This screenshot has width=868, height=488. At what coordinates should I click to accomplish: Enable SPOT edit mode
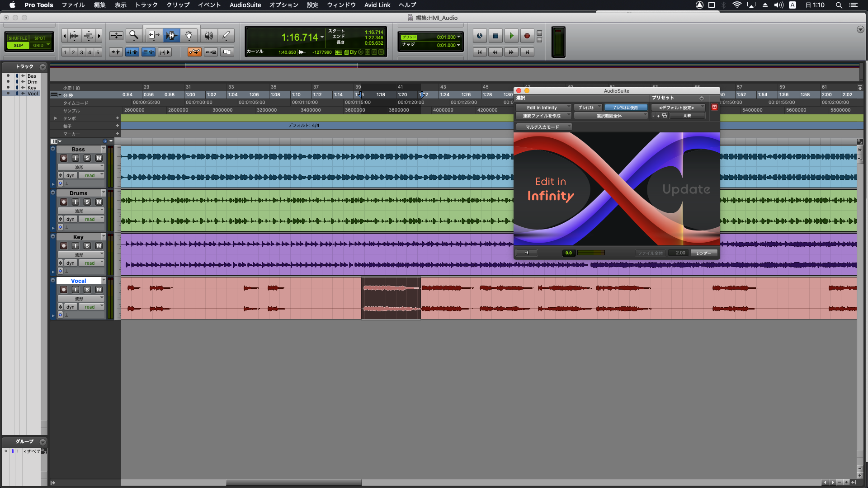point(40,38)
